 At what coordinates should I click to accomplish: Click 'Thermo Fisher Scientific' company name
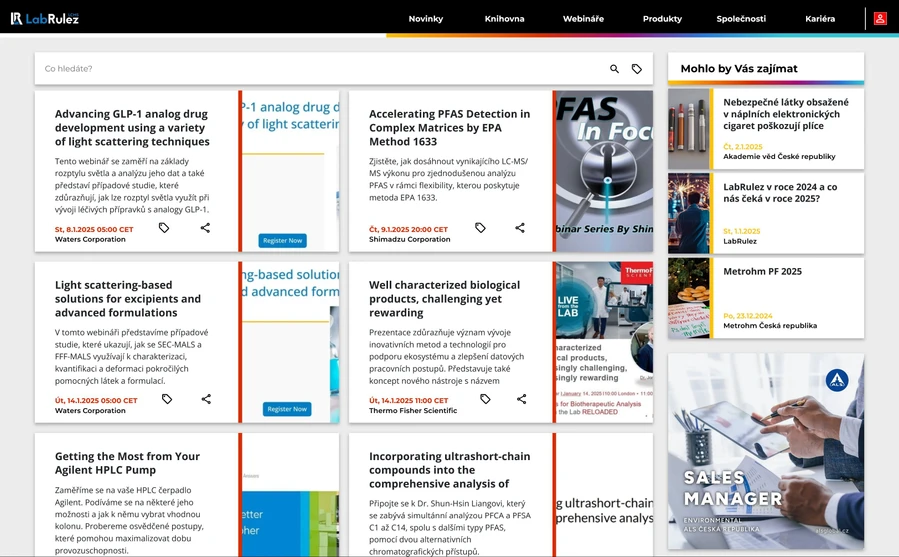(413, 410)
